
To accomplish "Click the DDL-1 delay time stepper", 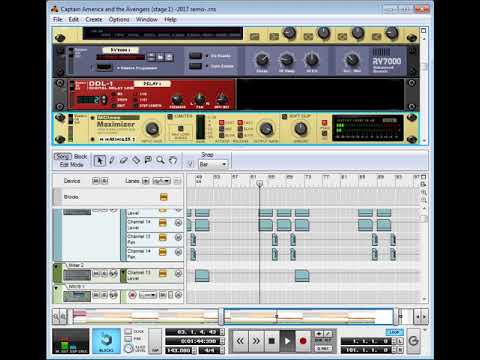I will 104,99.
